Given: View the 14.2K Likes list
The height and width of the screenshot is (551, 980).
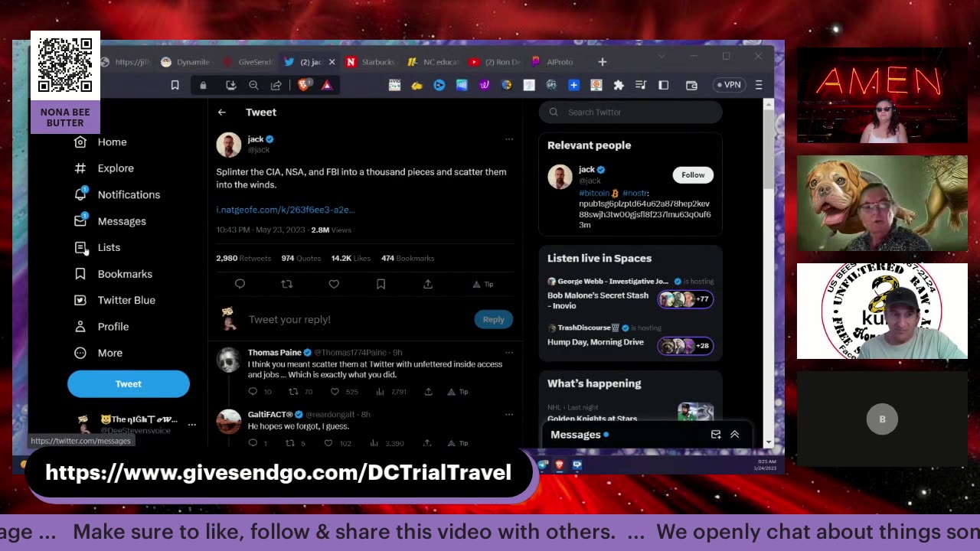Looking at the screenshot, I should 351,259.
